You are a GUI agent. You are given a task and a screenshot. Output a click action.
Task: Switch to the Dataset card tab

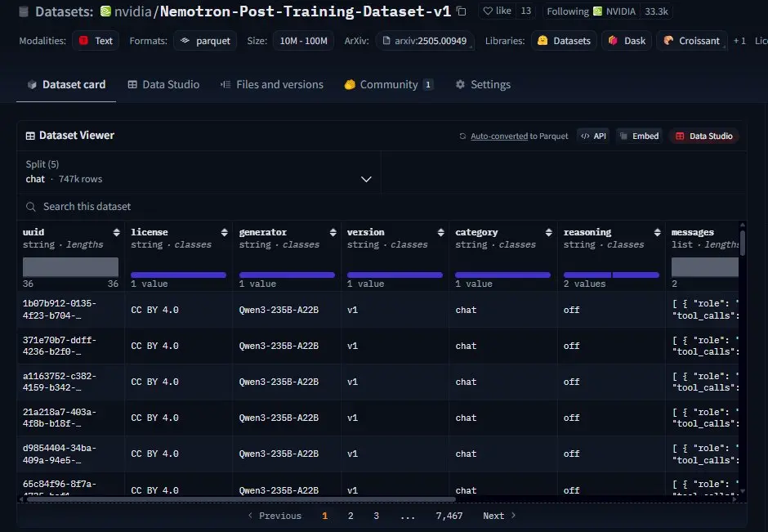[66, 84]
